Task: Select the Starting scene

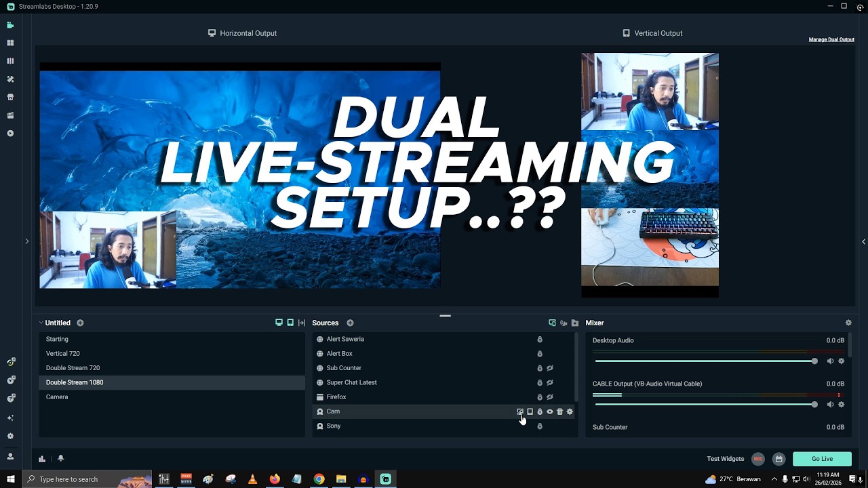Action: tap(172, 339)
